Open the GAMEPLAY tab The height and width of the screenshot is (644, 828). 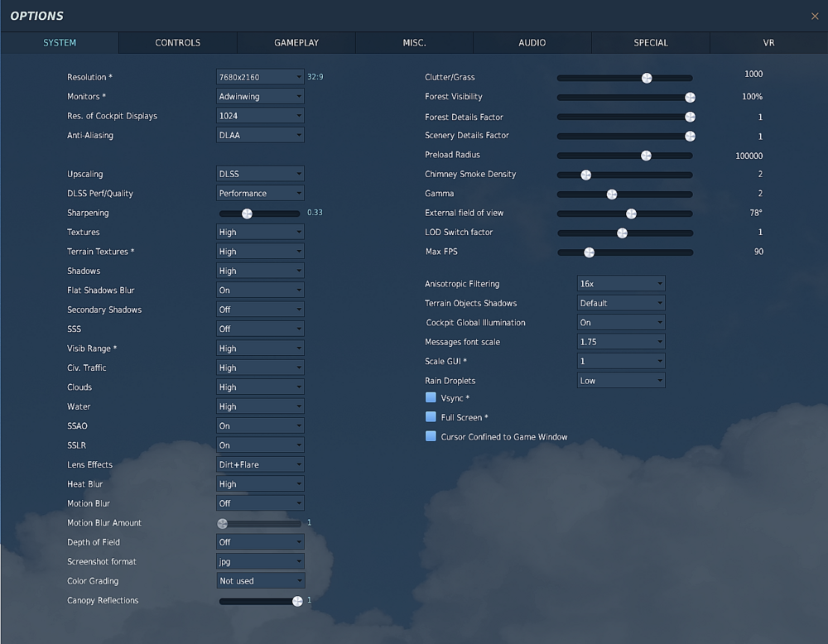pyautogui.click(x=296, y=43)
